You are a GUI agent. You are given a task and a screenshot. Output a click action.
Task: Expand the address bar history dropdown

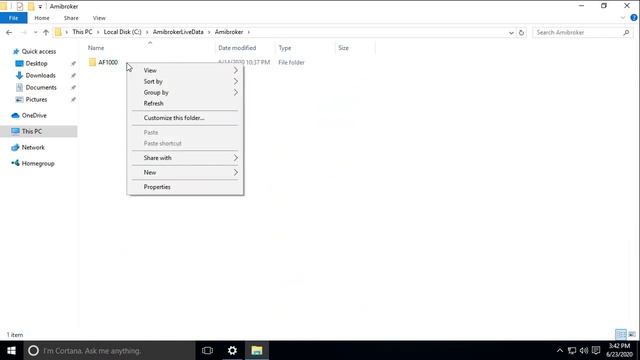511,33
